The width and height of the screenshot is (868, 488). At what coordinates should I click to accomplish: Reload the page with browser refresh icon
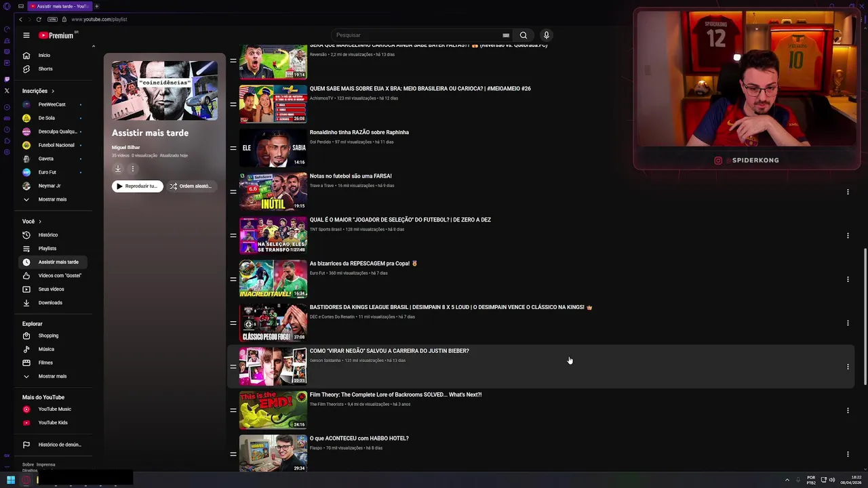coord(38,19)
